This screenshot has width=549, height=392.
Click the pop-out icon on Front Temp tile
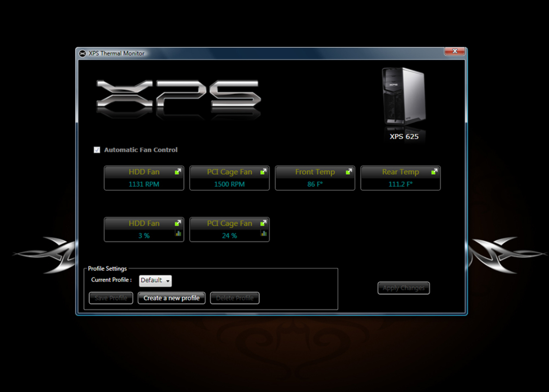click(x=349, y=171)
